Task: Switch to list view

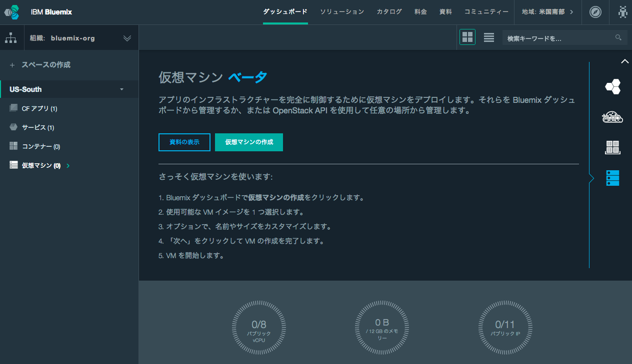Action: [489, 37]
